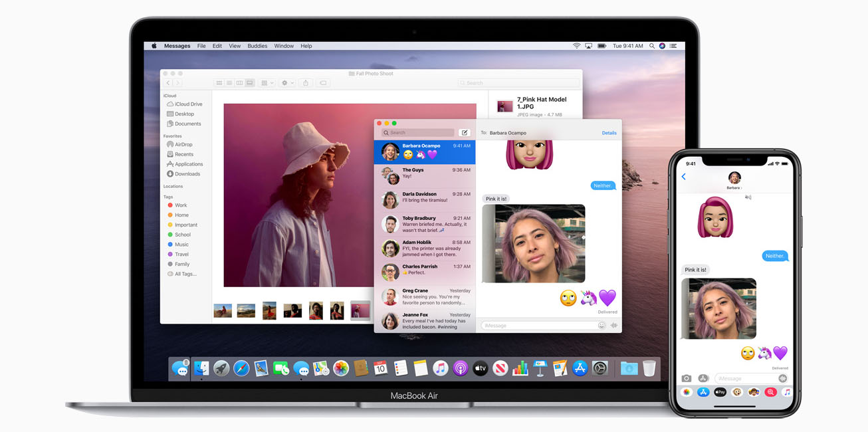Open the Buddies menu

257,46
